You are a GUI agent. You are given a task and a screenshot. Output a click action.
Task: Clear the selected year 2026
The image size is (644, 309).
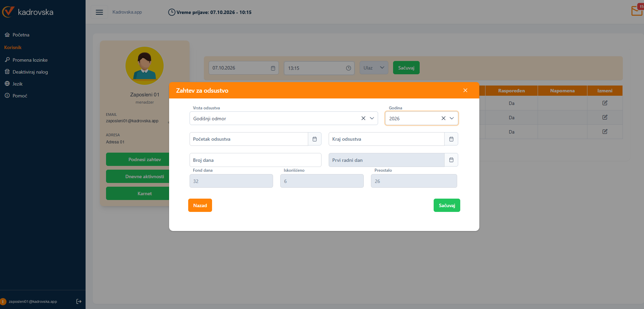pyautogui.click(x=444, y=118)
